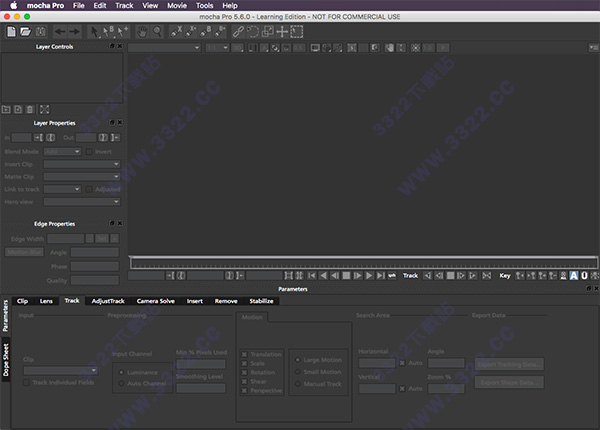Choose the Create Bezier Layer tool
This screenshot has width=600, height=430.
tap(205, 31)
